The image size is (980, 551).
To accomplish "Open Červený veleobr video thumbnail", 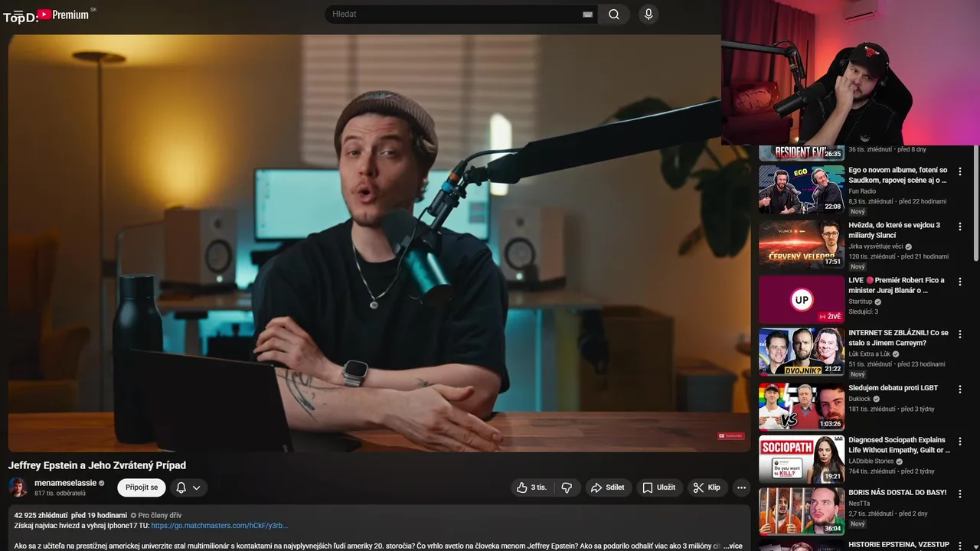I will [x=802, y=244].
